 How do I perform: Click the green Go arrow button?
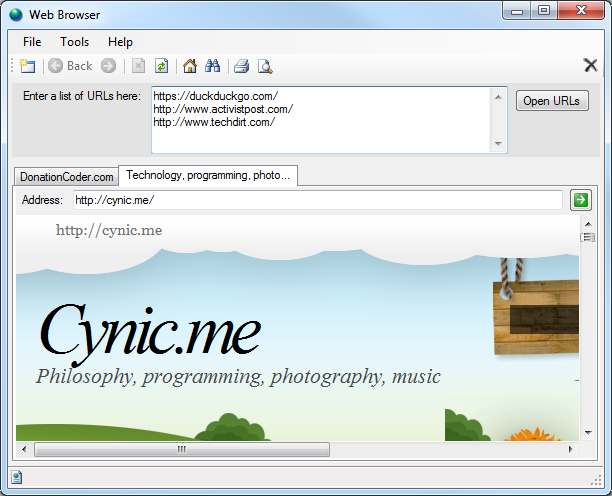pyautogui.click(x=581, y=200)
